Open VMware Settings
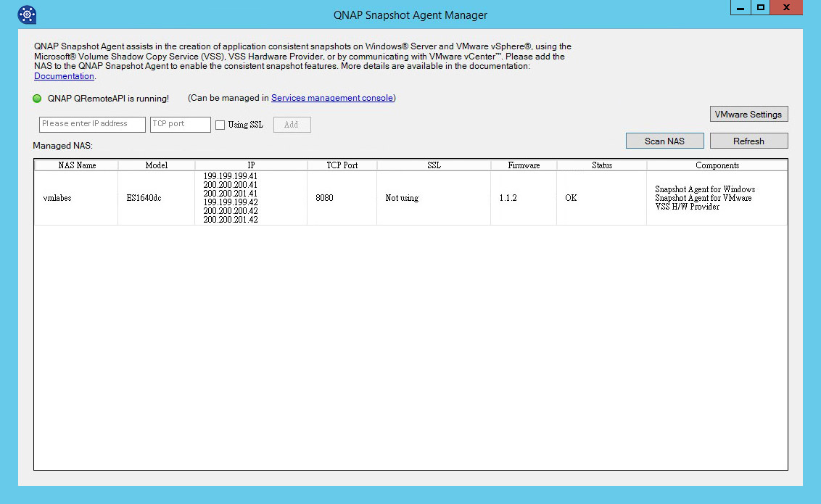821x504 pixels. coord(748,114)
